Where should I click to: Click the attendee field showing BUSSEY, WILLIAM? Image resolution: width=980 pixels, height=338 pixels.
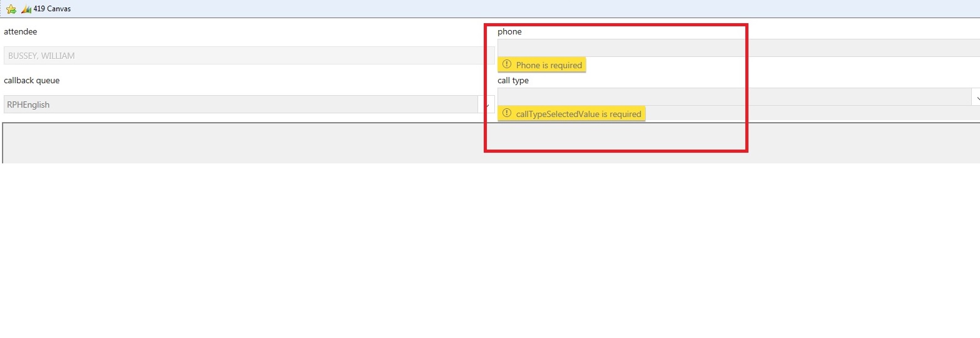(x=248, y=56)
